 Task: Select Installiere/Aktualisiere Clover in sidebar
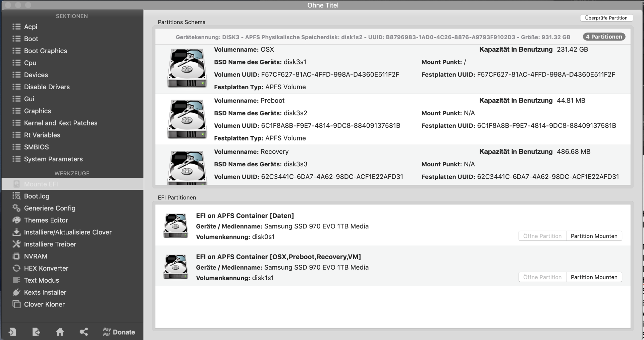pos(67,232)
